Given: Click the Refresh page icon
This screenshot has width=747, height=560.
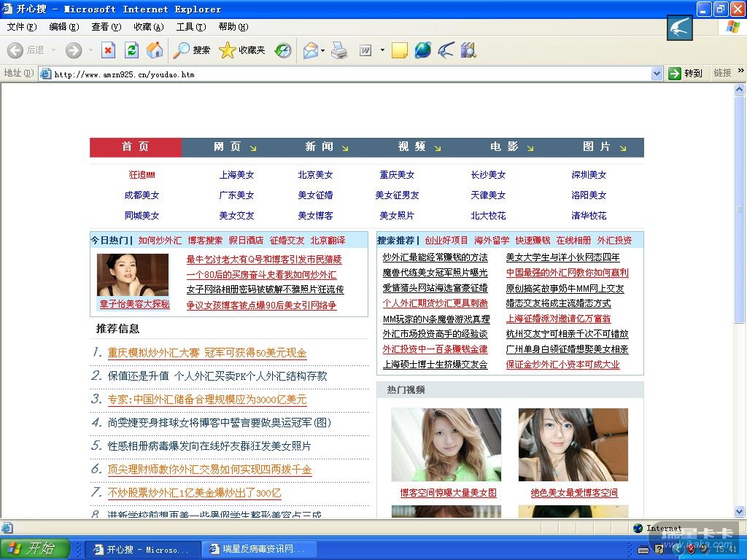Looking at the screenshot, I should [x=131, y=50].
